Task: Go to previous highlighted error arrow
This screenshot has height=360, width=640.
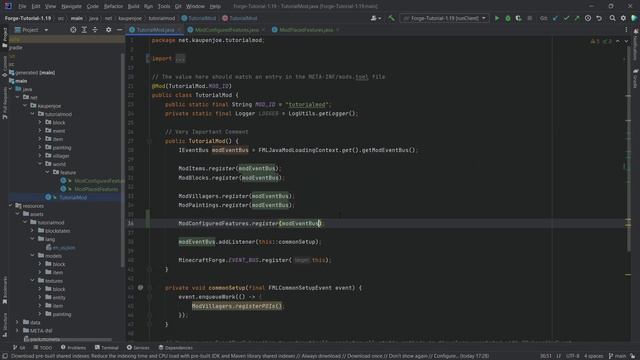Action: pyautogui.click(x=618, y=41)
